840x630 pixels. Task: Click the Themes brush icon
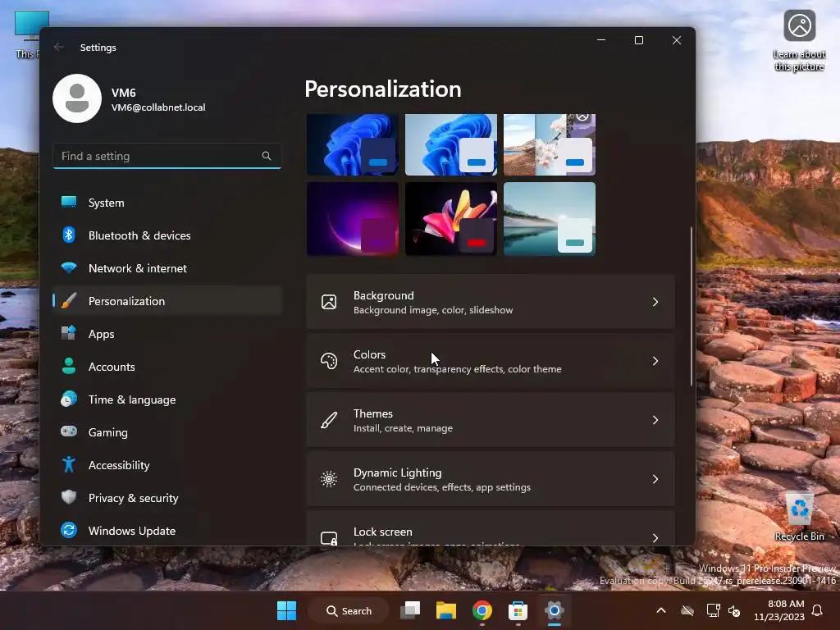(x=329, y=420)
